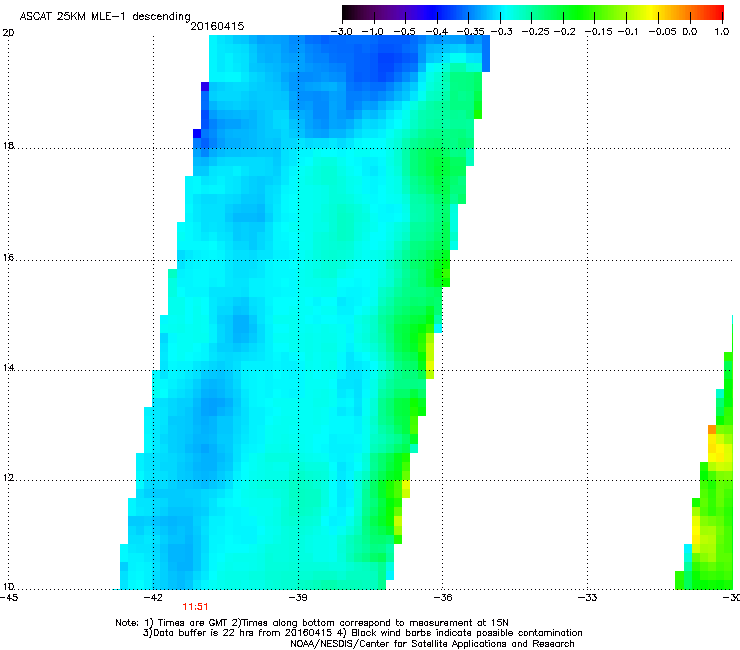The image size is (740, 650).
Task: Click latitude label 12 on the axis
Action: click(8, 478)
